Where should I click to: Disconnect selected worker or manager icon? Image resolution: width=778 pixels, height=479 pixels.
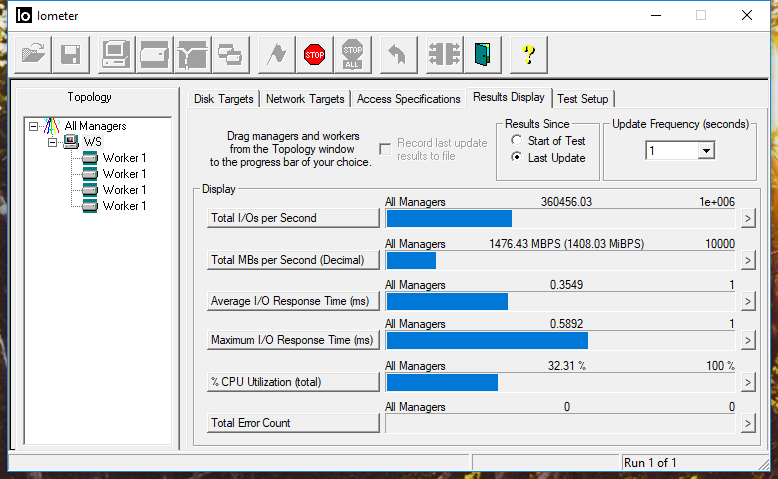pyautogui.click(x=444, y=55)
